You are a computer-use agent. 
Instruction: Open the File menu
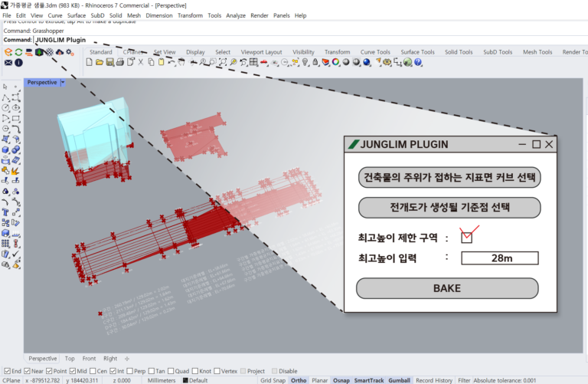coord(7,15)
